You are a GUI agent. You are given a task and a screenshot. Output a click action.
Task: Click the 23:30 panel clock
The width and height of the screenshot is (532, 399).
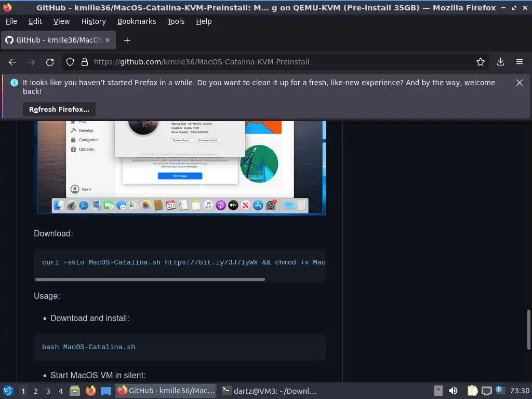[520, 391]
